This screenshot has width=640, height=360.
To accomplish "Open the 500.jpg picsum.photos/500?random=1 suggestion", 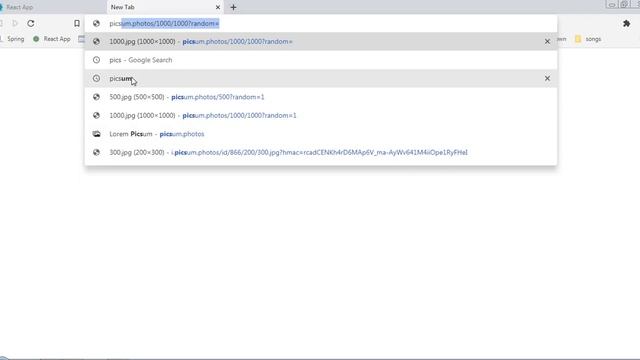I will pos(321,97).
